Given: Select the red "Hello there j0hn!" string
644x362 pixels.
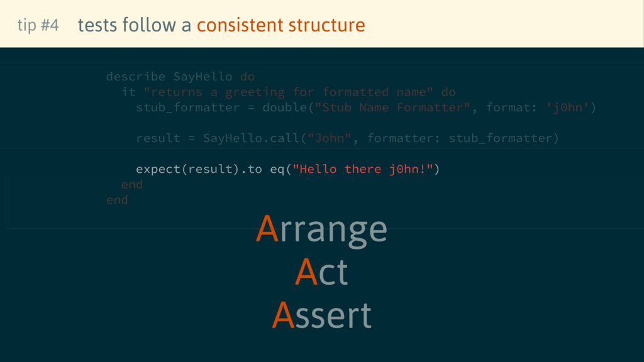Looking at the screenshot, I should 363,169.
